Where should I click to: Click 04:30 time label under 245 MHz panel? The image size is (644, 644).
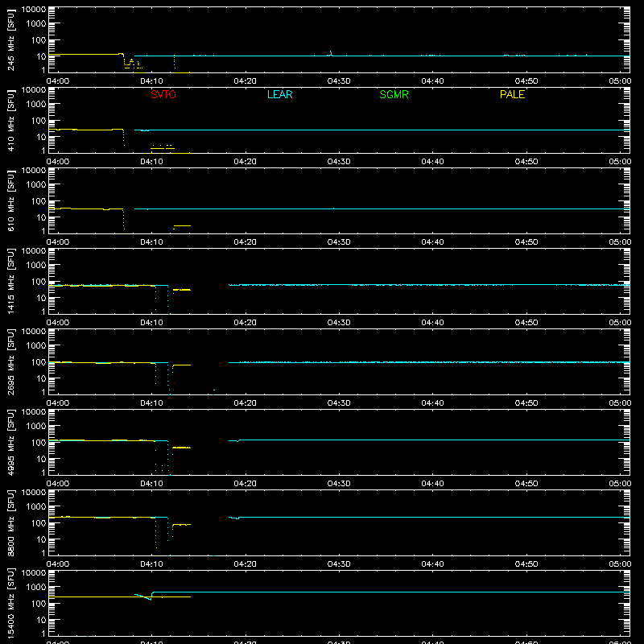(x=339, y=81)
